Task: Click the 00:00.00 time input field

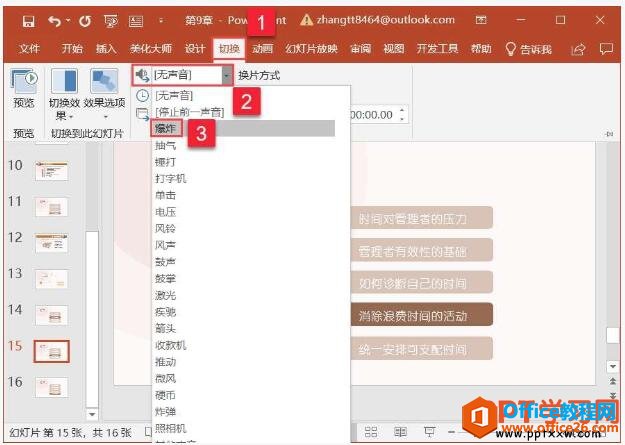Action: (x=373, y=115)
